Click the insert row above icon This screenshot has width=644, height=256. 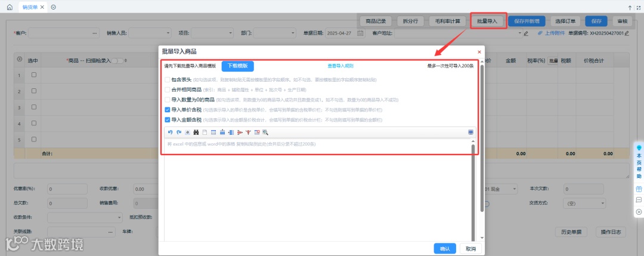pos(222,132)
